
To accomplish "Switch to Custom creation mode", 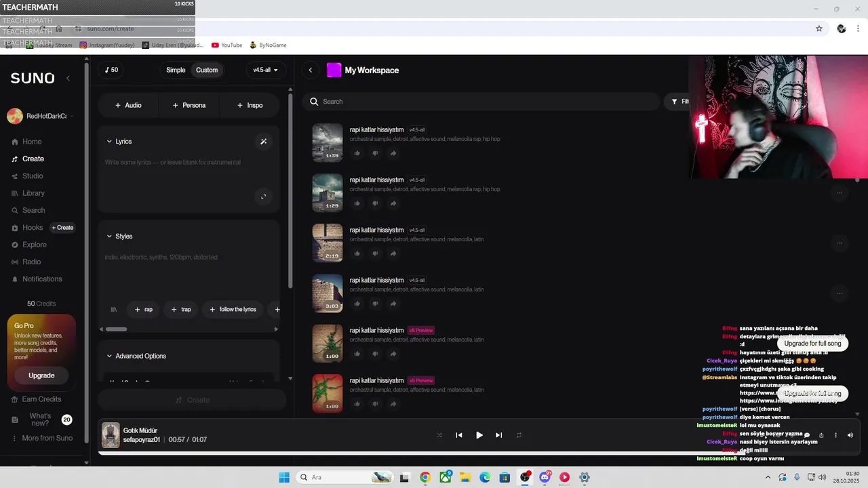I will [x=207, y=70].
